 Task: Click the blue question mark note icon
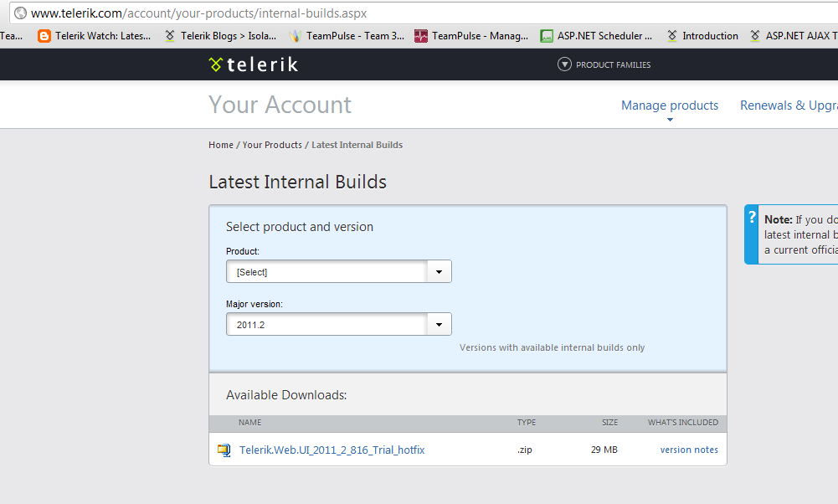[752, 217]
